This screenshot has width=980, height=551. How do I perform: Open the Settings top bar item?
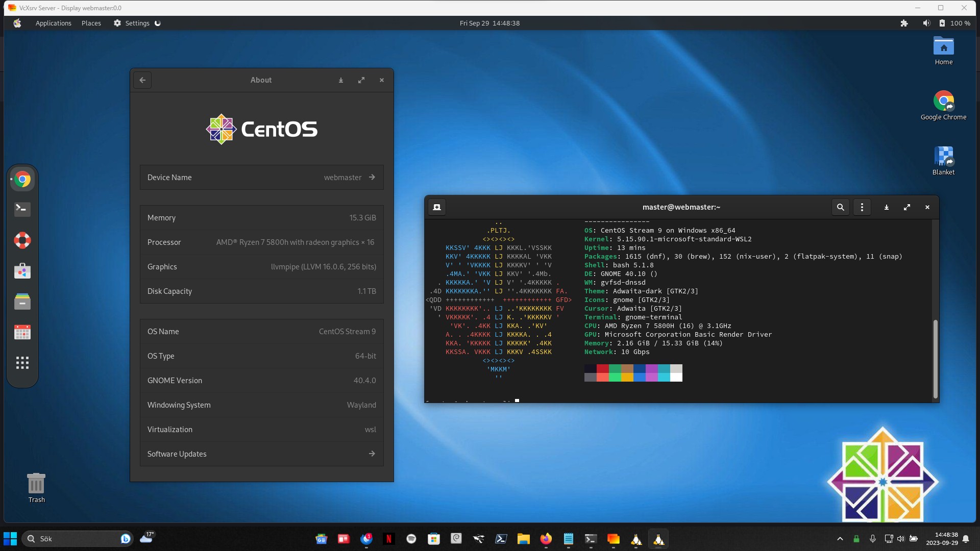[132, 23]
